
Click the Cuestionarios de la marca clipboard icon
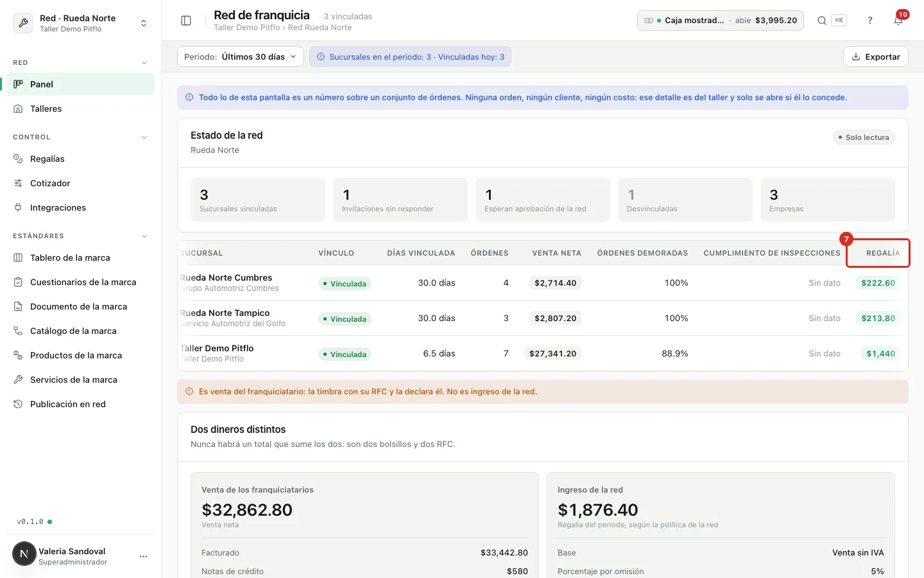[x=18, y=282]
